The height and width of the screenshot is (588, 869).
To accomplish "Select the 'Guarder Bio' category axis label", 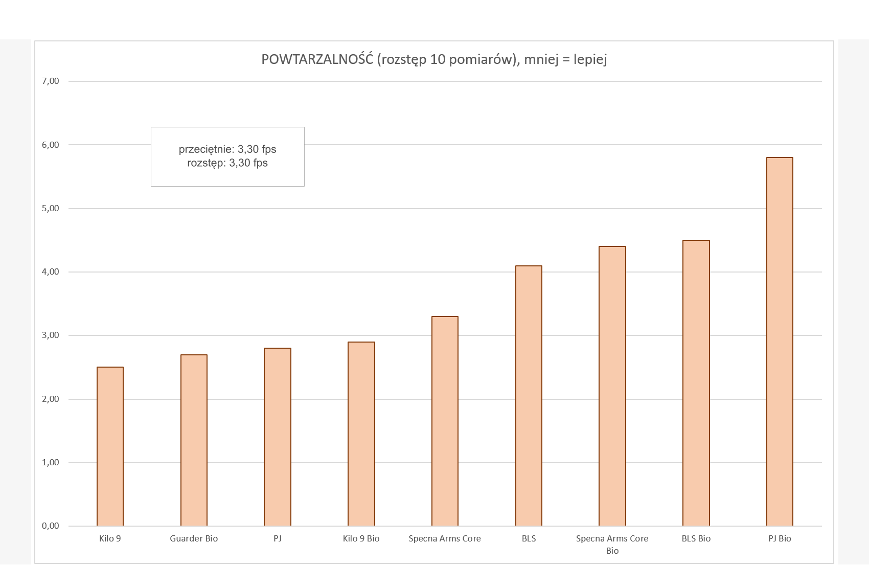I will 194,538.
